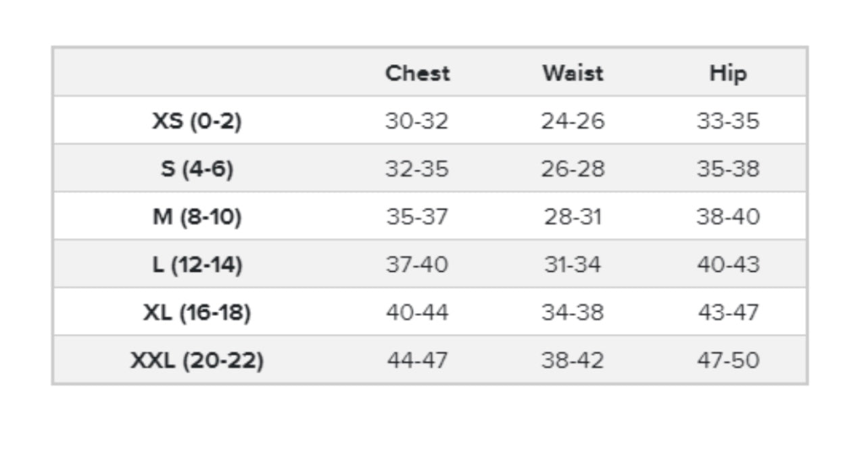Click the S waist value 26-28

pos(573,169)
